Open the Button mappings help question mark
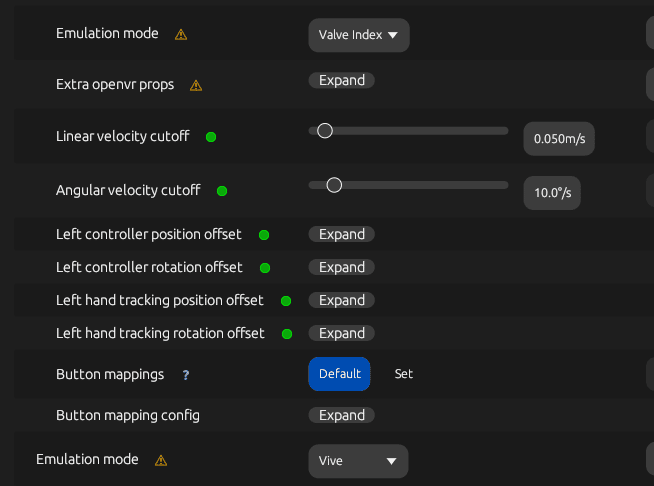The width and height of the screenshot is (654, 486). (186, 375)
